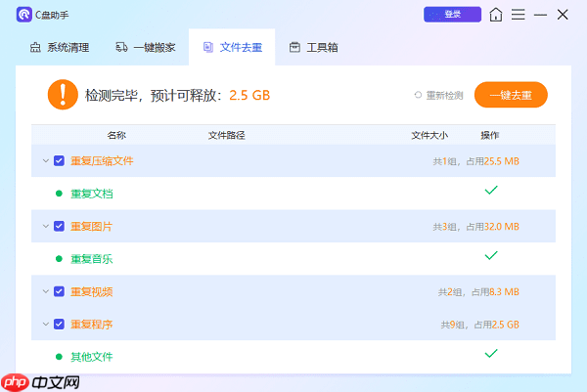Screen dimensions: 587x392
Task: Click the 共9组 2.5 GB summary
Action: 480,325
